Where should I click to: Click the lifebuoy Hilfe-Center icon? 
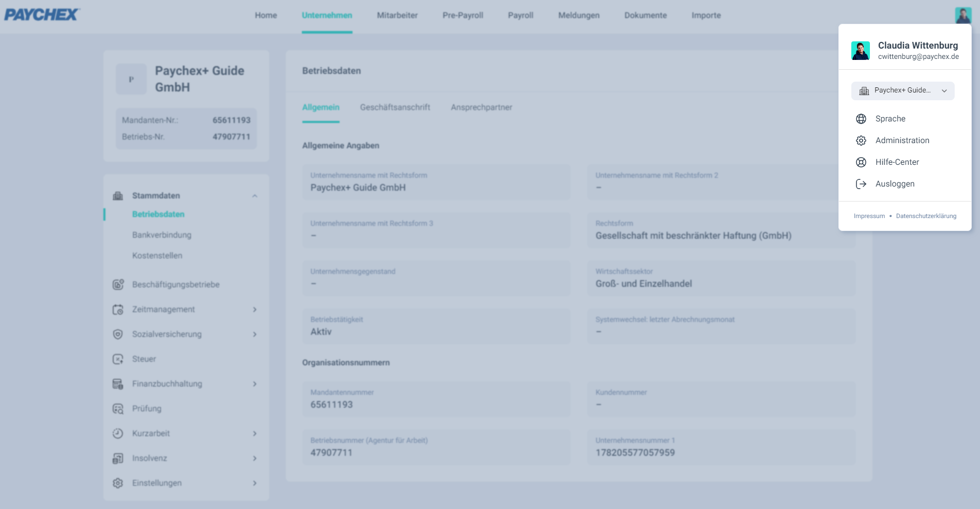point(861,162)
